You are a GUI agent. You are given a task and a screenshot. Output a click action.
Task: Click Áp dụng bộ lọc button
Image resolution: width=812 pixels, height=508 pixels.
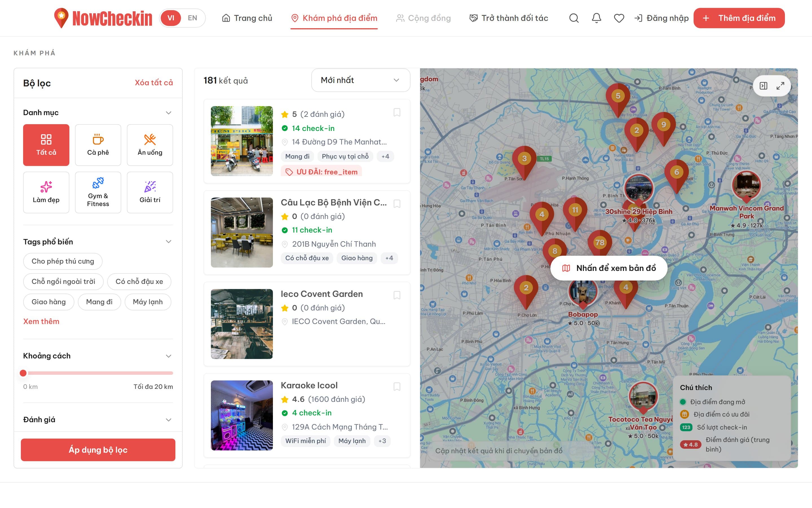tap(98, 450)
